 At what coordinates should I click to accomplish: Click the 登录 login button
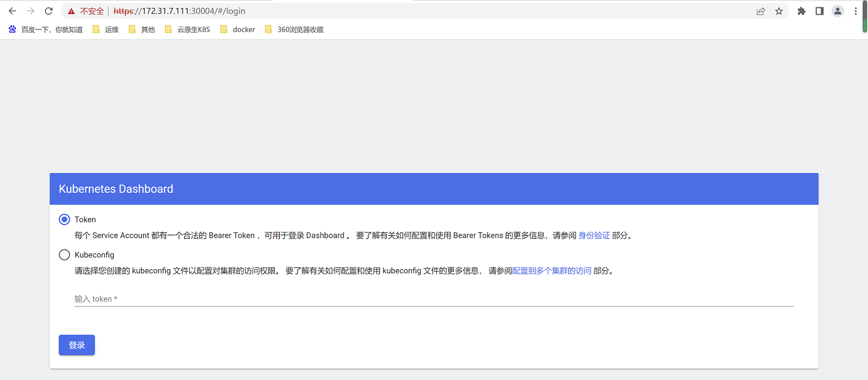[x=77, y=345]
